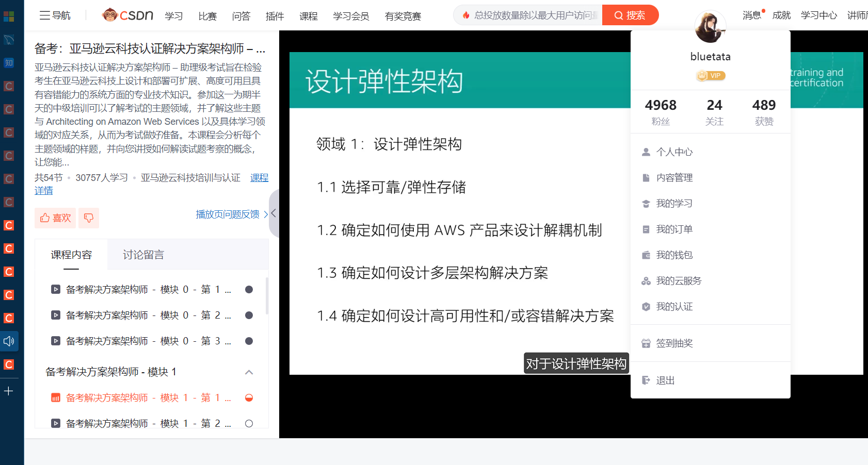Click the bluetata username
Viewport: 868px width, 465px height.
coord(711,57)
